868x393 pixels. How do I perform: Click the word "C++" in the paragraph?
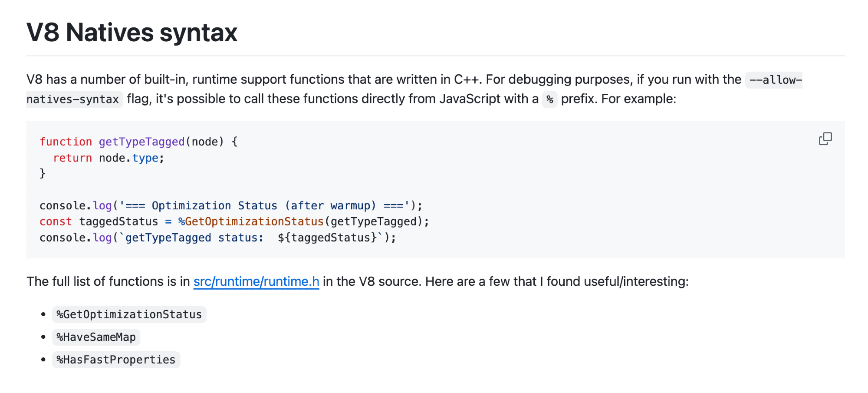467,79
